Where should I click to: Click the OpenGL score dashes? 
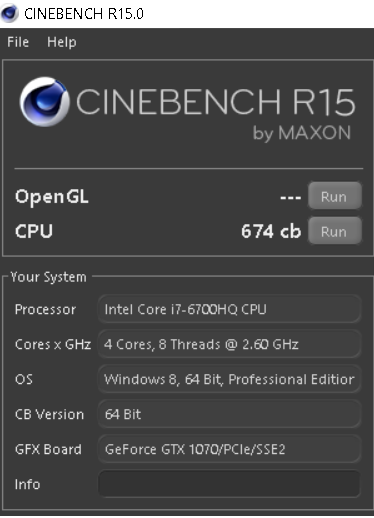(x=290, y=197)
